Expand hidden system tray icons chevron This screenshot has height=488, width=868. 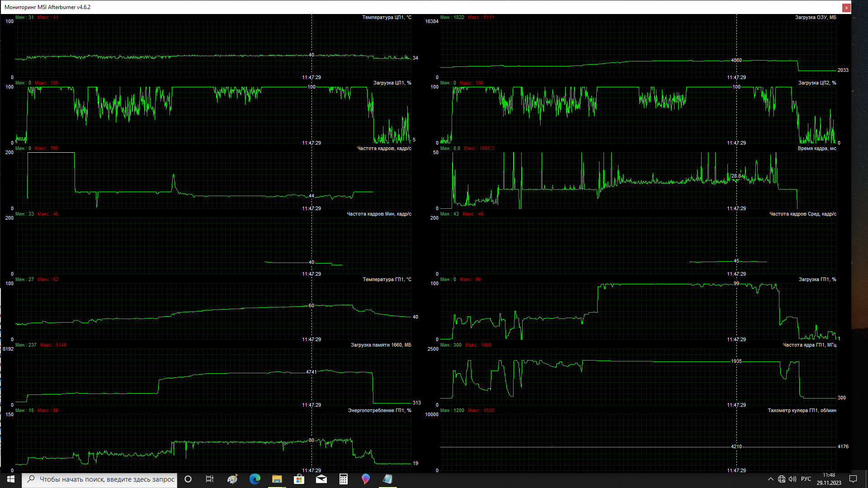(x=771, y=479)
